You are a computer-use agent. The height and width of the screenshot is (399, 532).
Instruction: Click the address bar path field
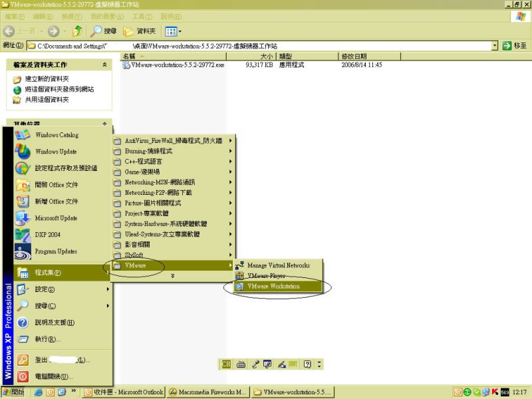click(x=259, y=45)
